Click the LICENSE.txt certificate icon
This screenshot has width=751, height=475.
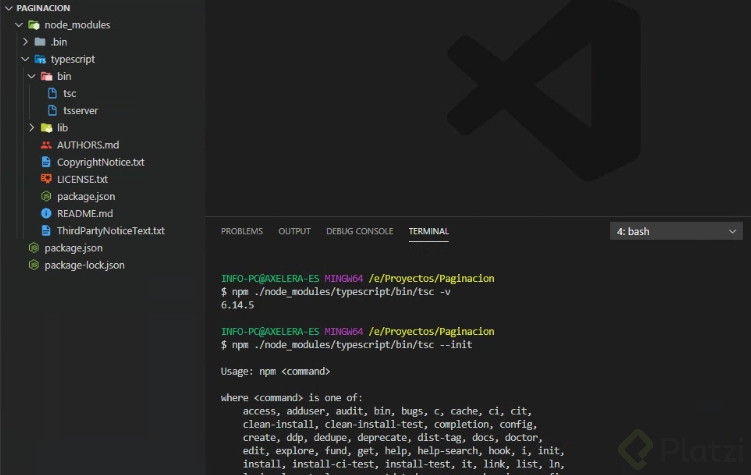46,179
